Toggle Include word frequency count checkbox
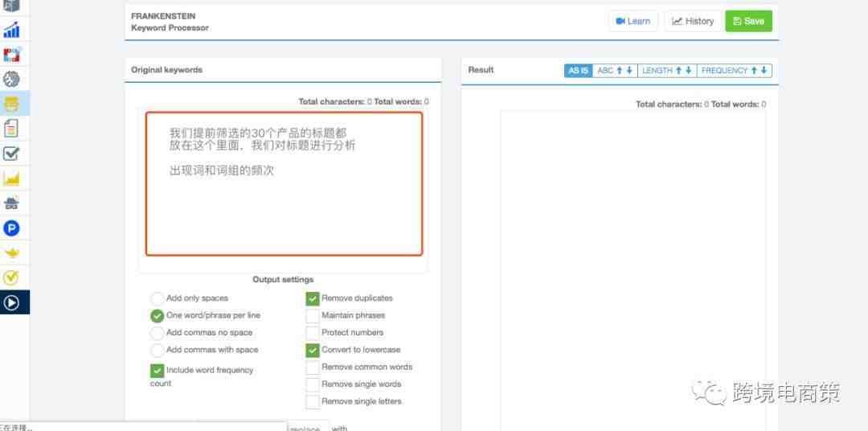This screenshot has height=431, width=868. (x=158, y=371)
